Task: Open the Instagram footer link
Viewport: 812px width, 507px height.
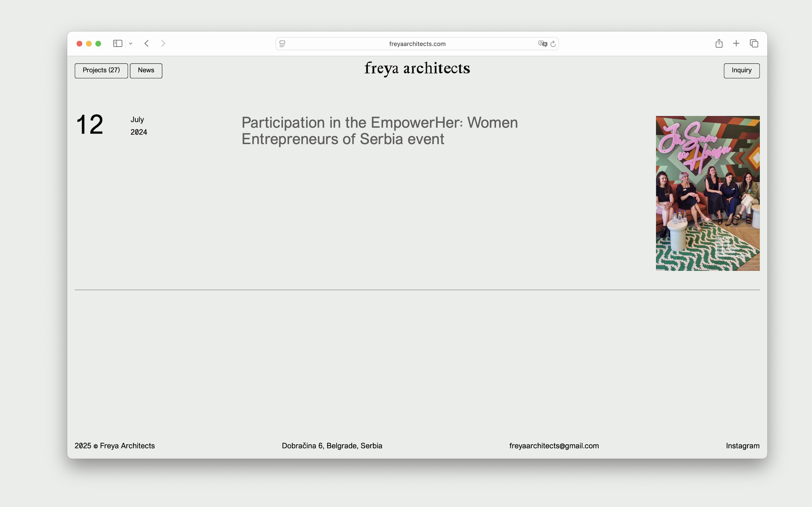Action: pos(742,446)
